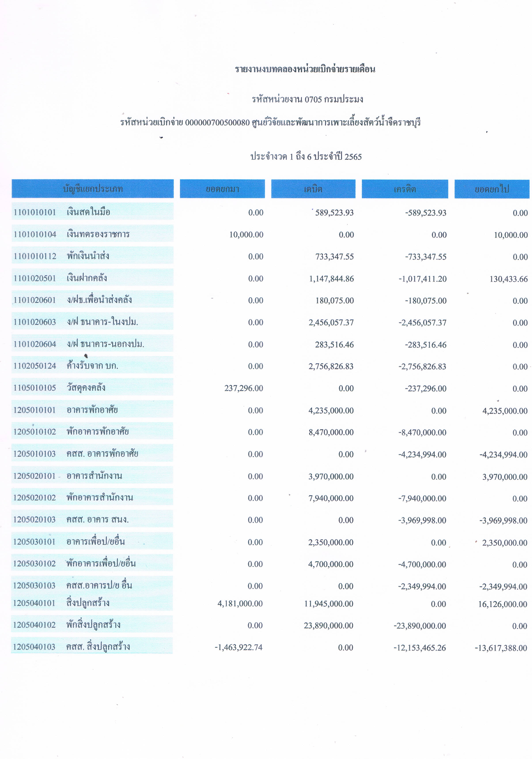Click the credit amount -12,153,465.26
Viewport: 532px width, 759px height.
pyautogui.click(x=419, y=648)
